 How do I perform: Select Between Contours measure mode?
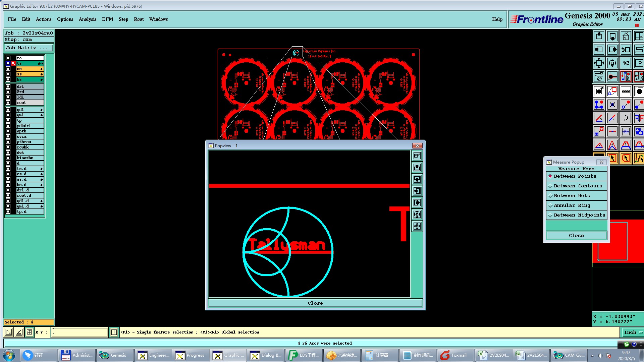(x=578, y=186)
